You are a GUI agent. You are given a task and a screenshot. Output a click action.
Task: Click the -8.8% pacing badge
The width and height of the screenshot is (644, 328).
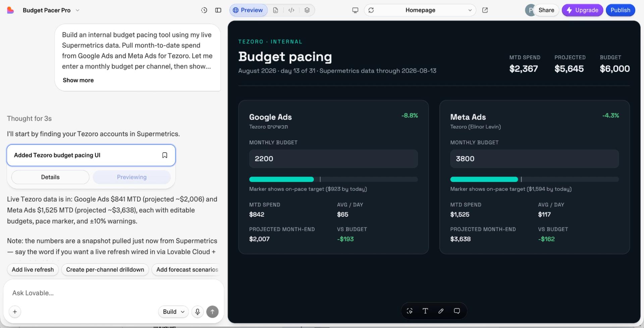click(x=410, y=115)
